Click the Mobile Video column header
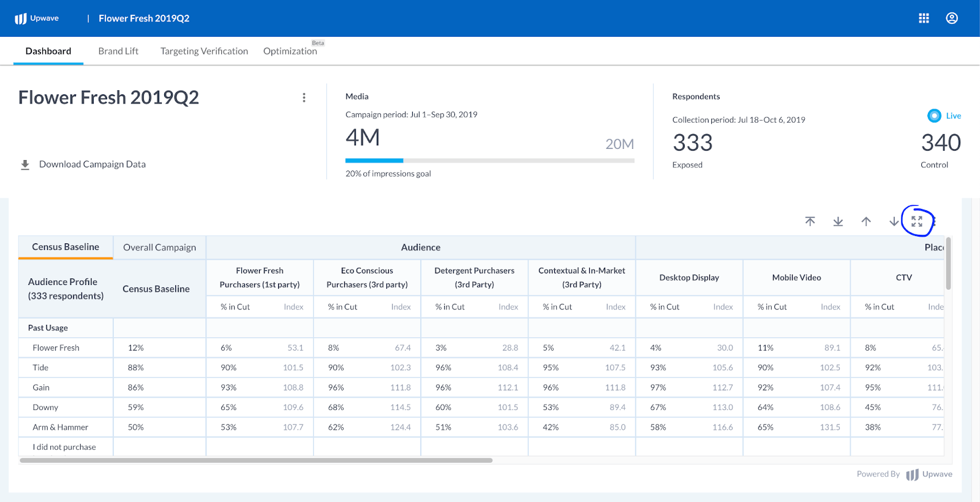 point(796,278)
